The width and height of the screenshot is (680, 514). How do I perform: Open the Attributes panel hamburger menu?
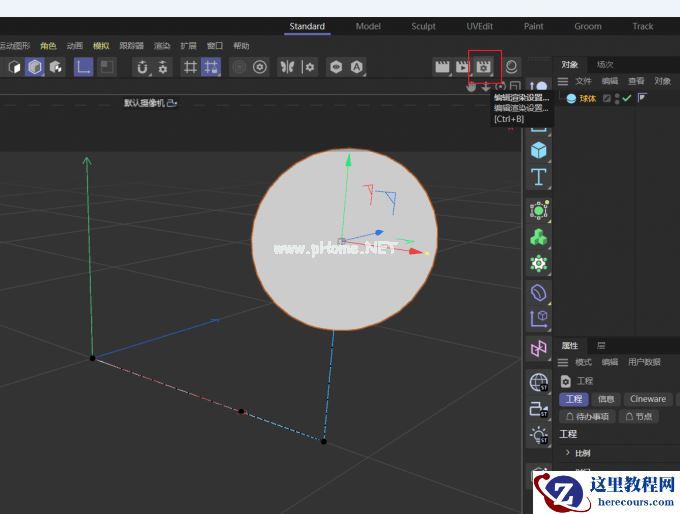(x=563, y=362)
